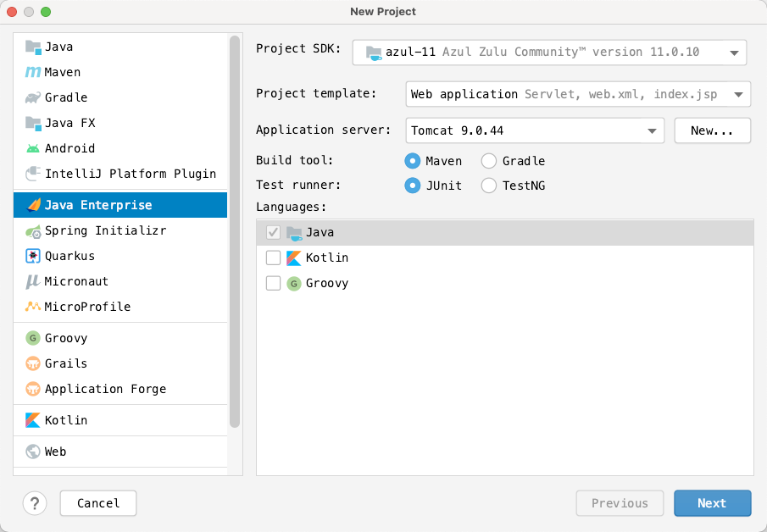Select the Java folder icon in sidebar
This screenshot has height=532, width=767.
coord(33,47)
